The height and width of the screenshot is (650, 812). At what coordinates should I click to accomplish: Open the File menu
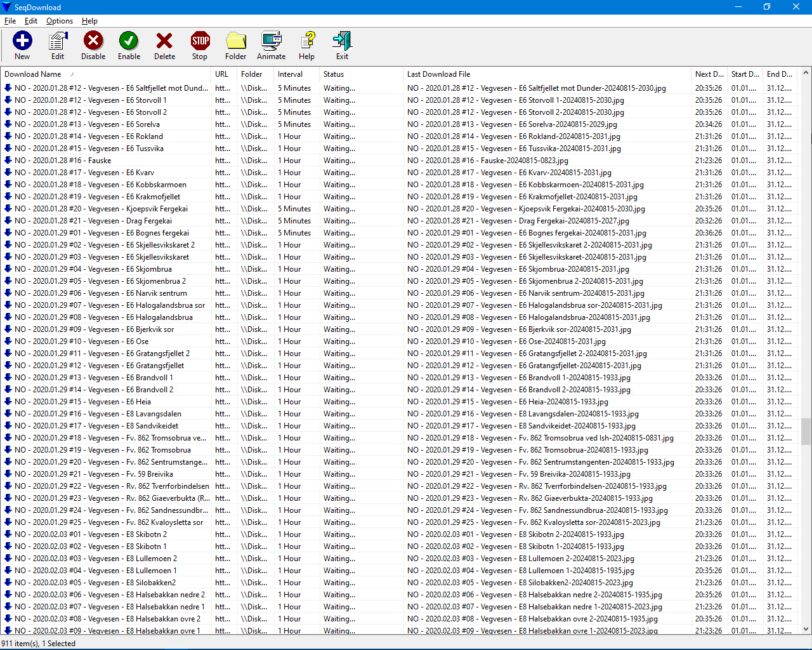pos(10,21)
